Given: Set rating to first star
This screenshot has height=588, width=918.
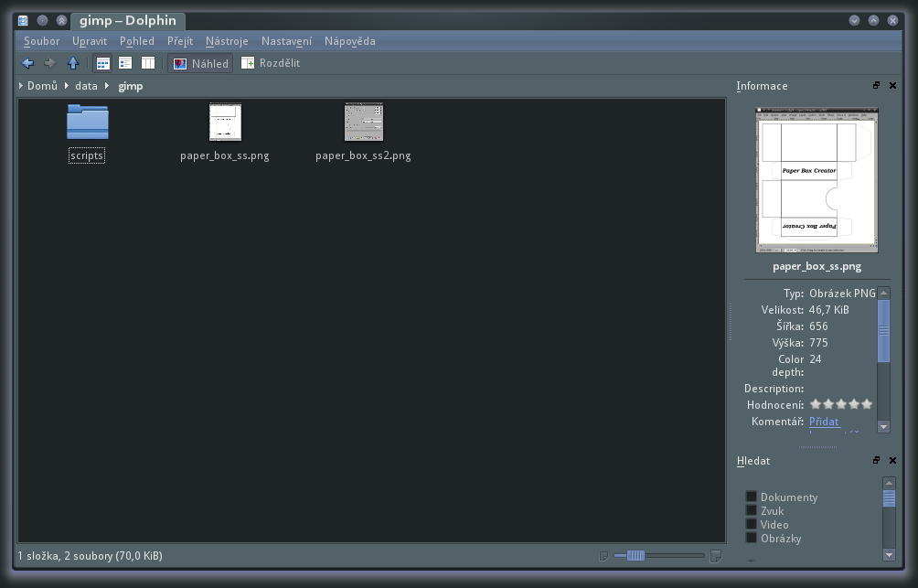Looking at the screenshot, I should [816, 404].
